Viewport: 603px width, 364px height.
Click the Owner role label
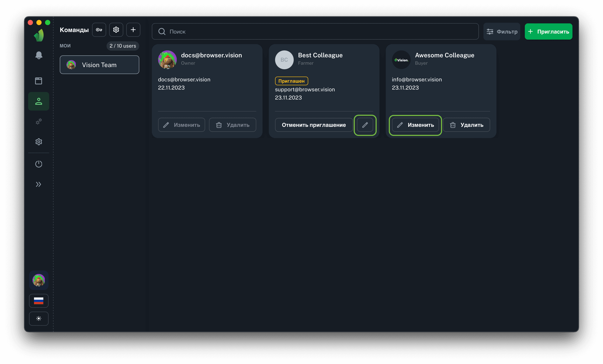pyautogui.click(x=188, y=63)
